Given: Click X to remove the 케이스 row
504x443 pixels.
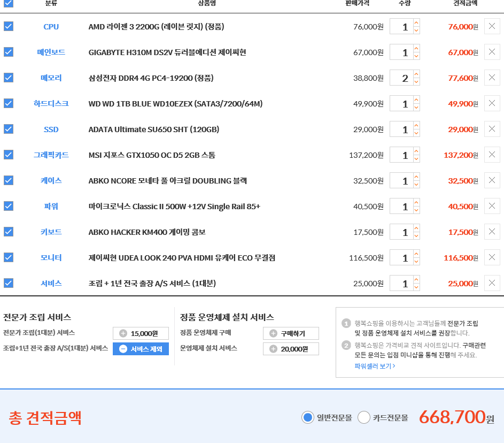Looking at the screenshot, I should tap(492, 180).
